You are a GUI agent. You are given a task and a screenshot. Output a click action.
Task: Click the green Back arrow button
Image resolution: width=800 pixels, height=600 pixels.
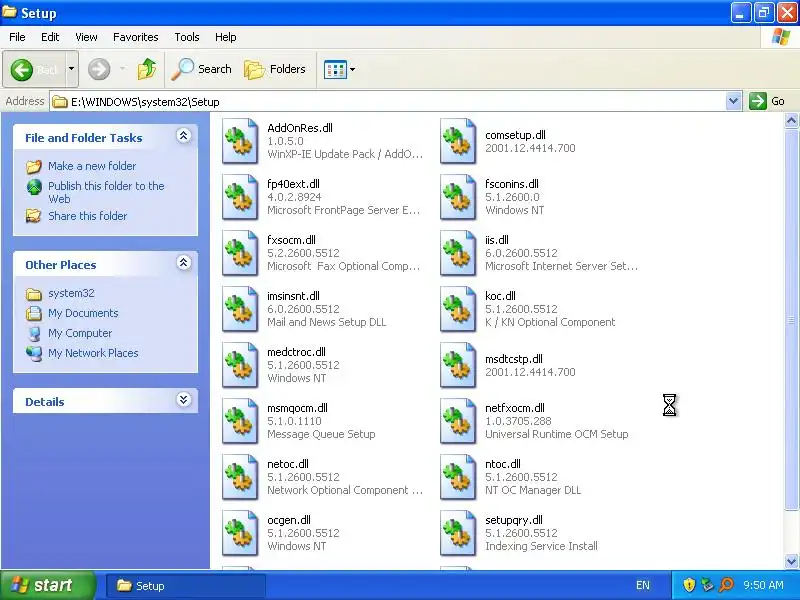[x=22, y=69]
